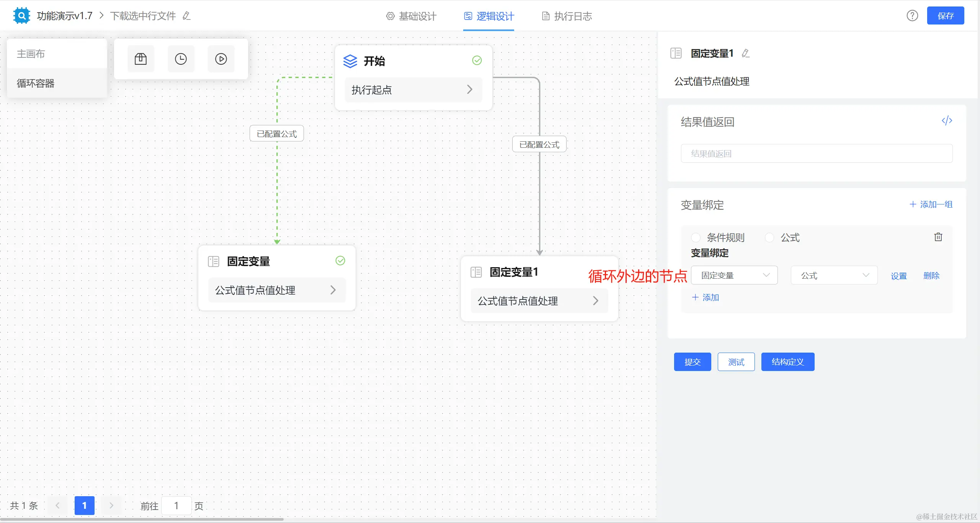Click the play run toolbar icon
The image size is (980, 523).
221,59
